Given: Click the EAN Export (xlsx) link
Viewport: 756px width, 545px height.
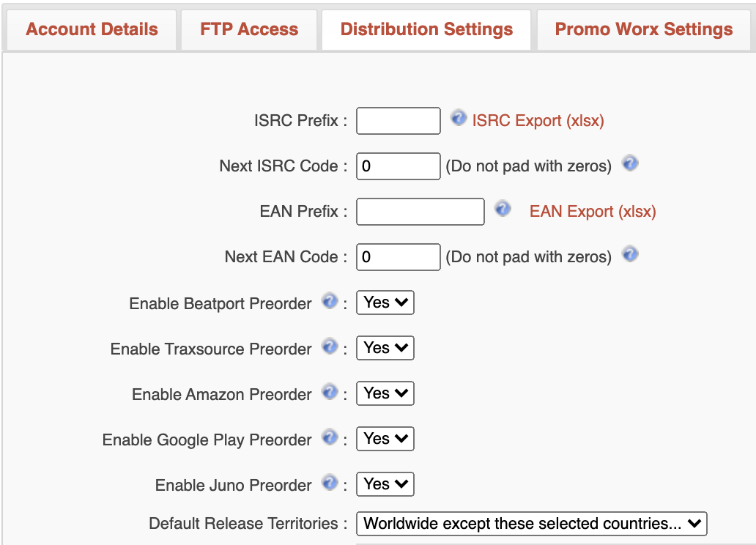Looking at the screenshot, I should [x=593, y=212].
